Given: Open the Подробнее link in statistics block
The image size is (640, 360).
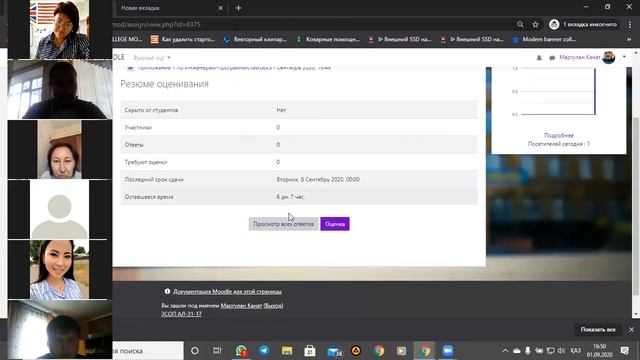Looking at the screenshot, I should [x=558, y=135].
